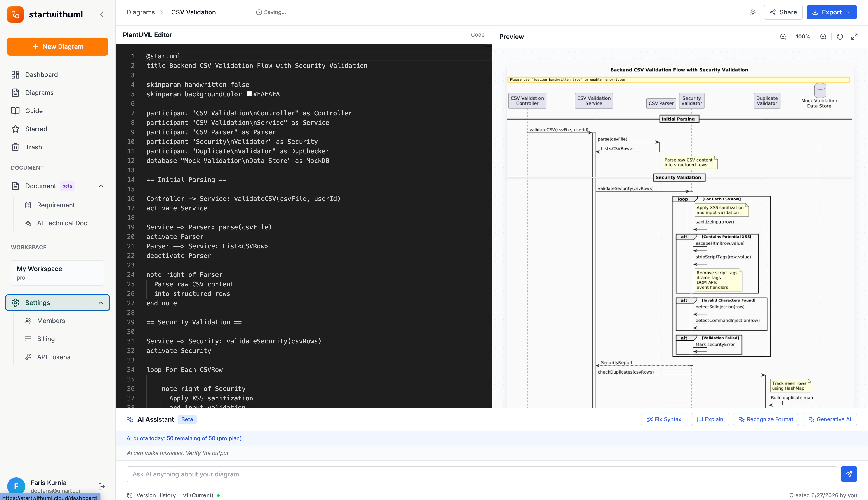The image size is (868, 500).
Task: Go to Diagrams breadcrumb
Action: (x=141, y=12)
